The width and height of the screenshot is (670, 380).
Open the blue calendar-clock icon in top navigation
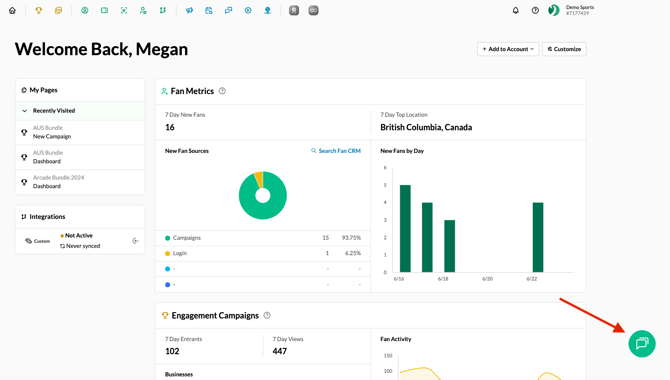[x=209, y=11]
